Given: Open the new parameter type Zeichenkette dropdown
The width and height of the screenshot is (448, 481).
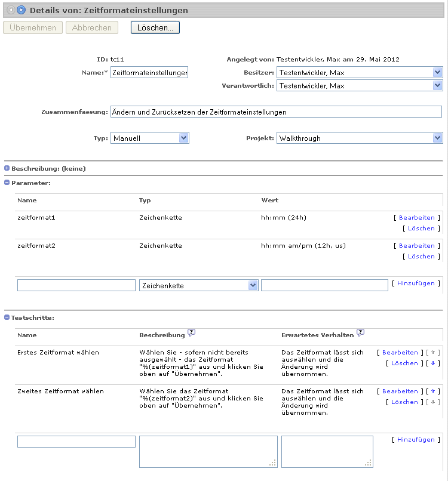Looking at the screenshot, I should pos(252,286).
